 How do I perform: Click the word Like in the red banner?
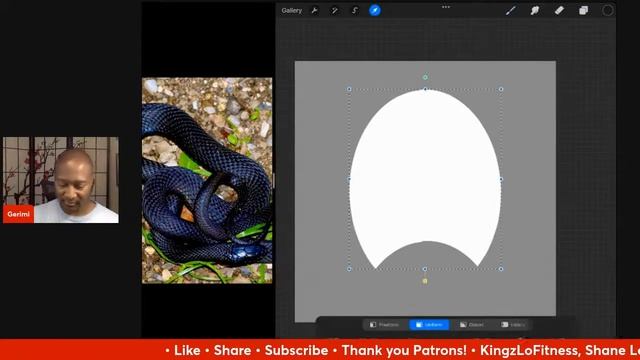pos(187,350)
